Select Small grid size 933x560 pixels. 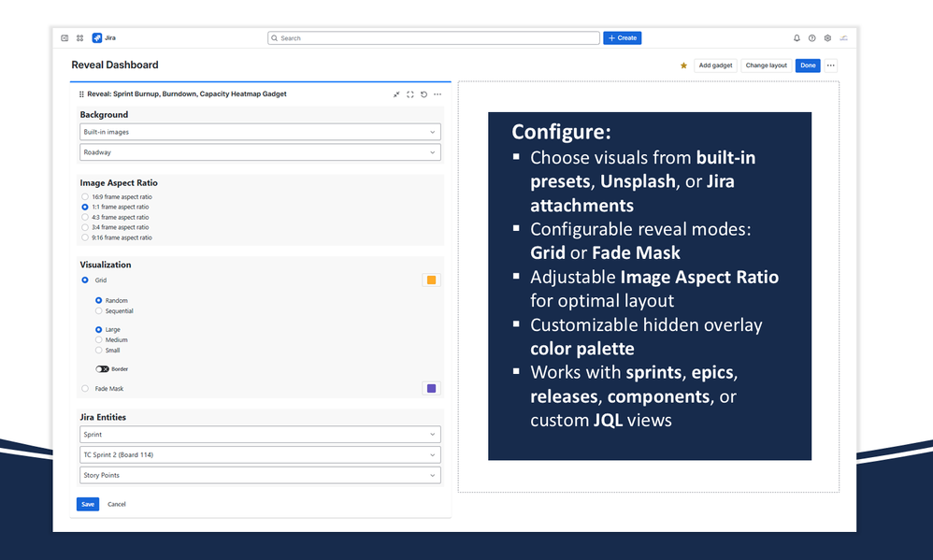[99, 350]
